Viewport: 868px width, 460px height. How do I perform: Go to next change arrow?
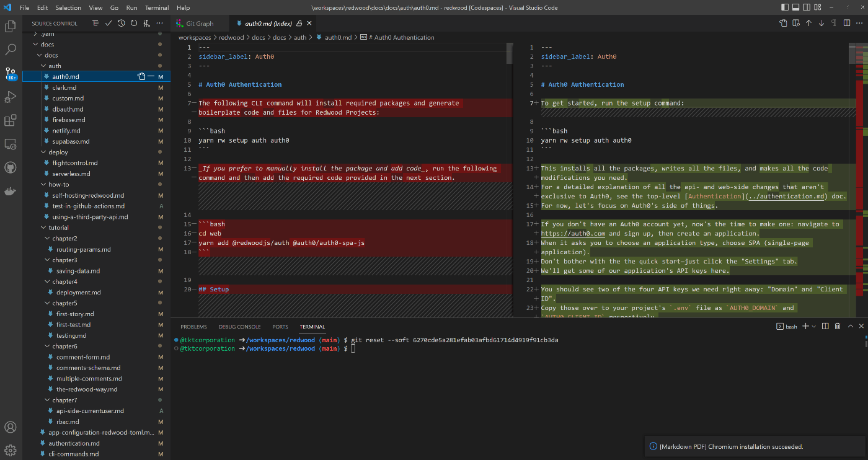(x=821, y=23)
